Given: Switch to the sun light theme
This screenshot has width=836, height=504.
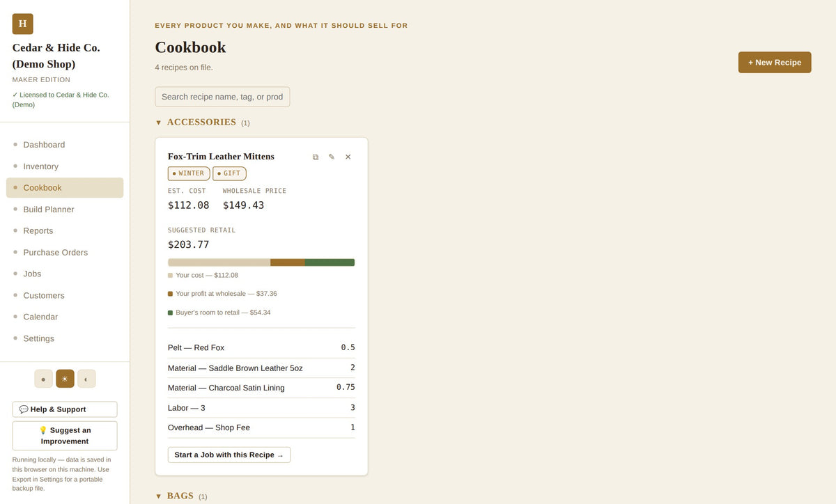Looking at the screenshot, I should click(x=65, y=379).
